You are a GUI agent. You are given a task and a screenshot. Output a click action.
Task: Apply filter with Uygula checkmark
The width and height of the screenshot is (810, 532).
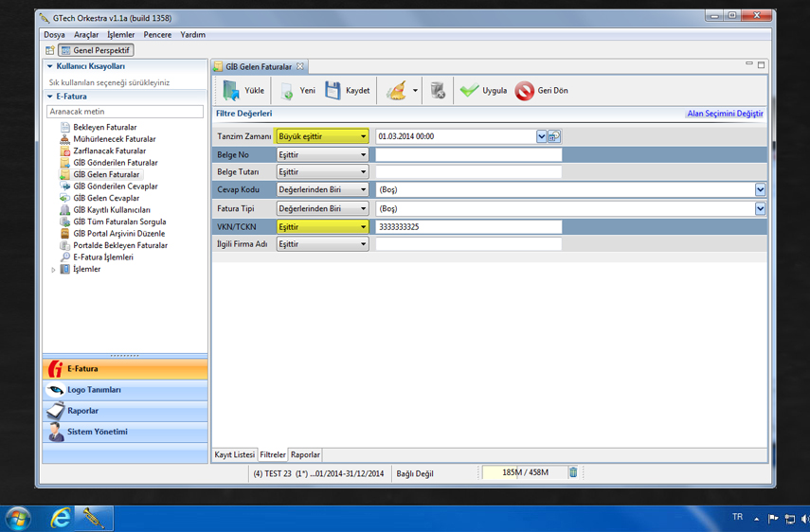click(469, 90)
